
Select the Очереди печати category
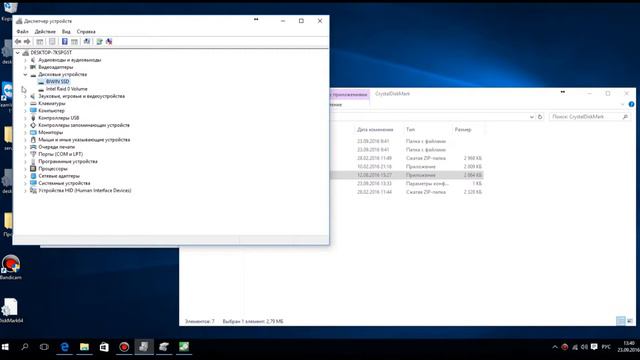point(57,147)
